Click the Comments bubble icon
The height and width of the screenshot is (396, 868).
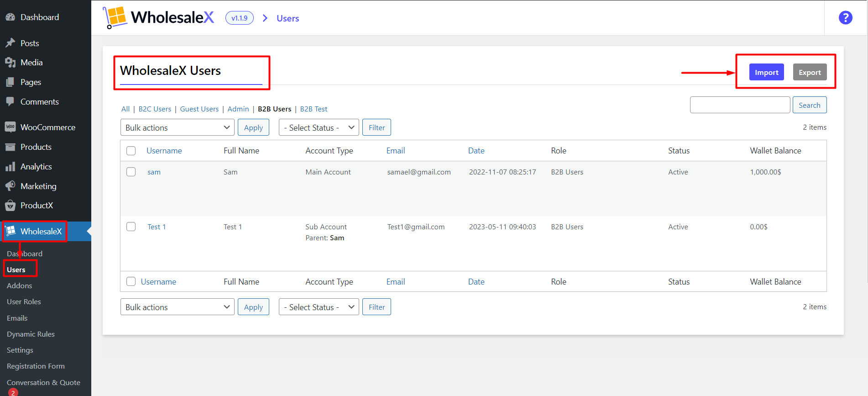coord(10,101)
